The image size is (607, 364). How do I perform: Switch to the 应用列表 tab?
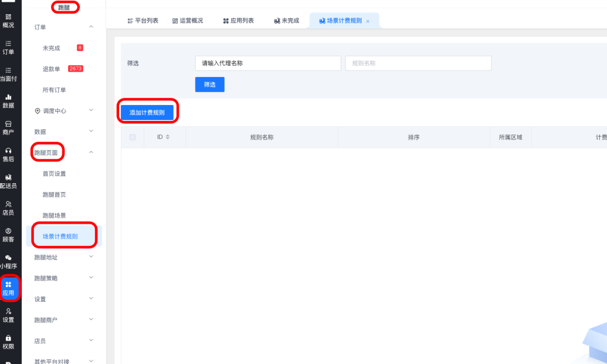click(x=238, y=21)
